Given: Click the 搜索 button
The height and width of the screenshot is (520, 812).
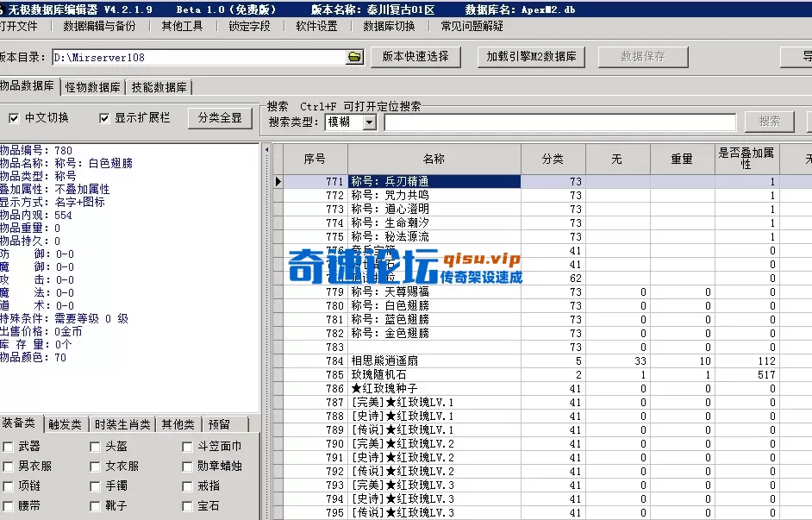Looking at the screenshot, I should [770, 122].
